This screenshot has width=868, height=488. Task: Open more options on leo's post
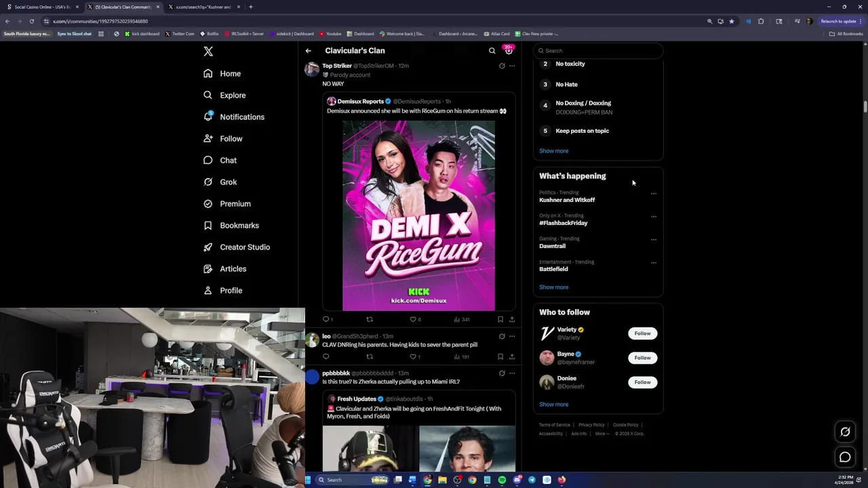[x=512, y=336]
